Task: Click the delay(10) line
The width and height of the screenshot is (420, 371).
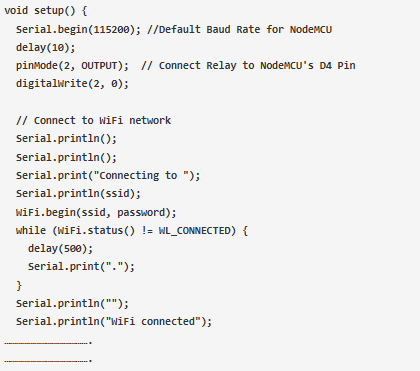Action: [46, 47]
